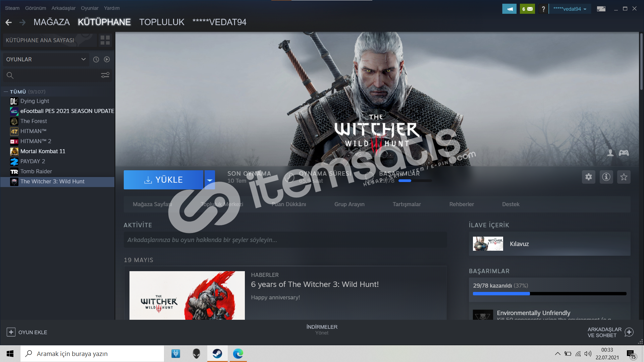
Task: Open the Steam menu
Action: coord(12,8)
